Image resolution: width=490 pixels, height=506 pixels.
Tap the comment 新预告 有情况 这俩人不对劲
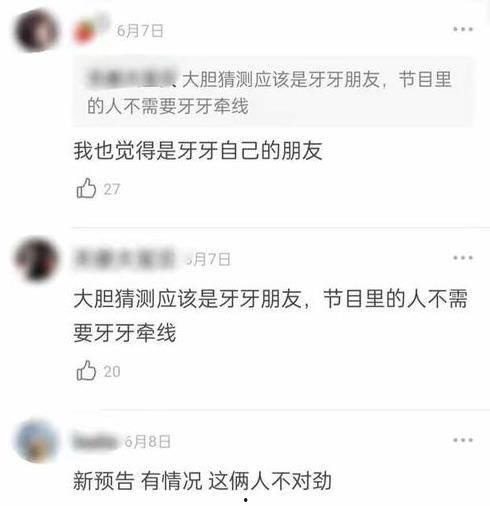(202, 481)
